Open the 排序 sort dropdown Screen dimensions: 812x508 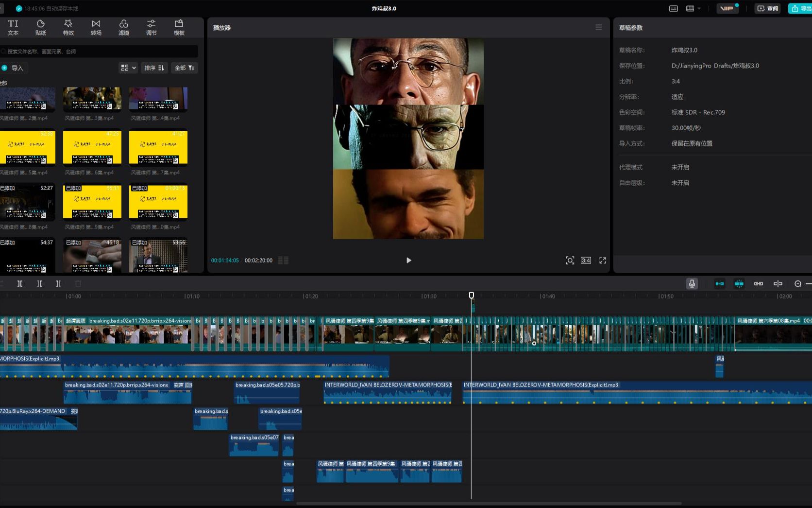pos(154,68)
